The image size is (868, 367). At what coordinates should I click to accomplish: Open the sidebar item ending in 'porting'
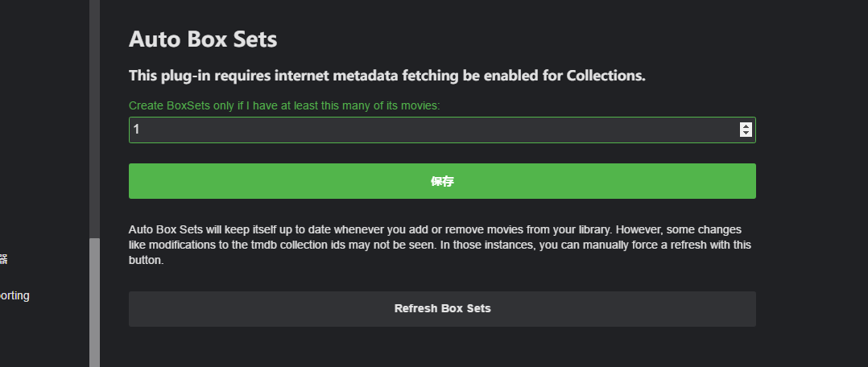(x=14, y=295)
